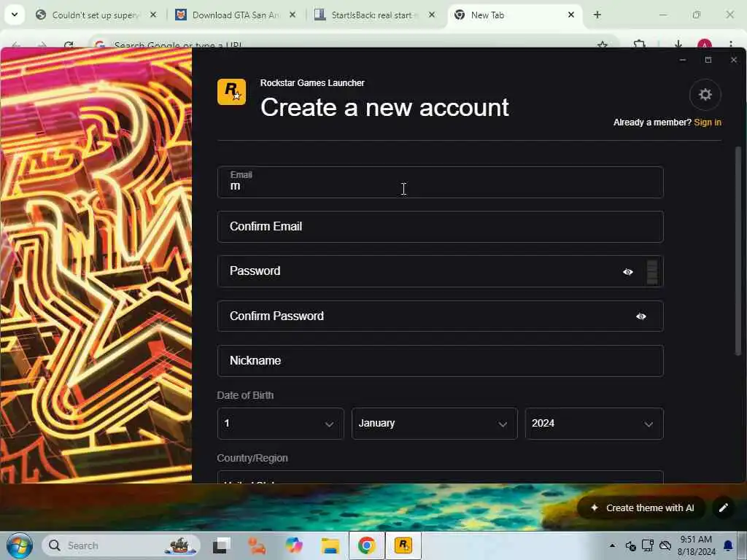Open Task View on the taskbar
747x560 pixels.
point(221,545)
